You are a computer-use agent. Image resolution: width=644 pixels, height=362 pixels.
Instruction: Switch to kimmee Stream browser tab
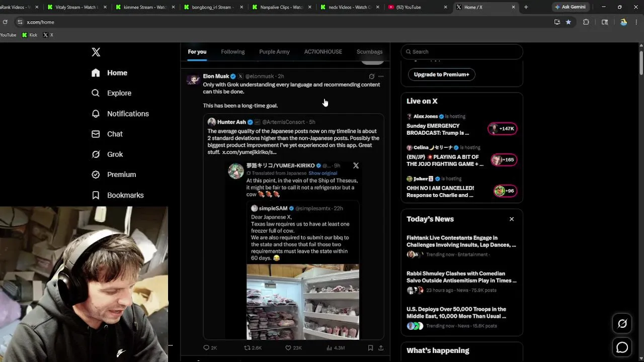144,7
